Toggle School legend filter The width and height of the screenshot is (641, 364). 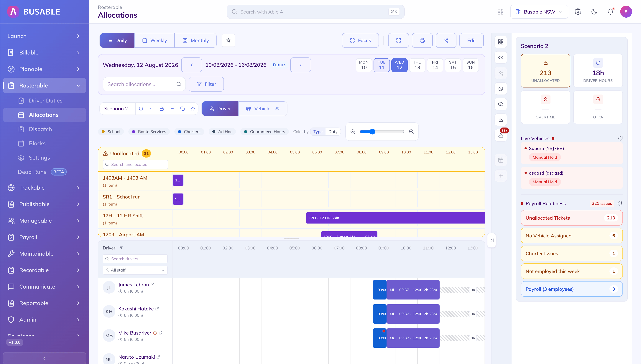(111, 132)
